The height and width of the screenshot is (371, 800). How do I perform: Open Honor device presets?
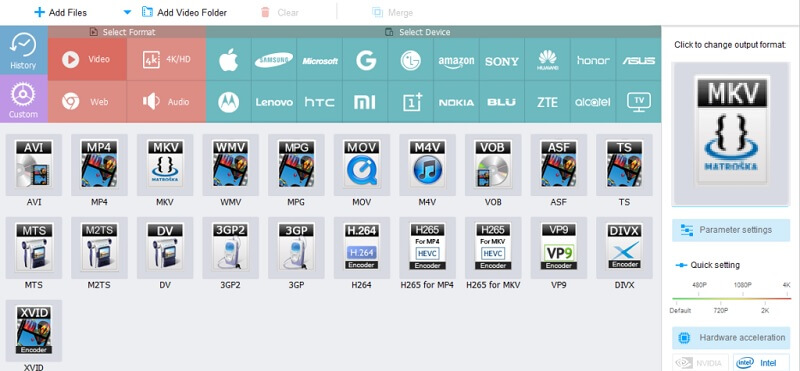[593, 60]
